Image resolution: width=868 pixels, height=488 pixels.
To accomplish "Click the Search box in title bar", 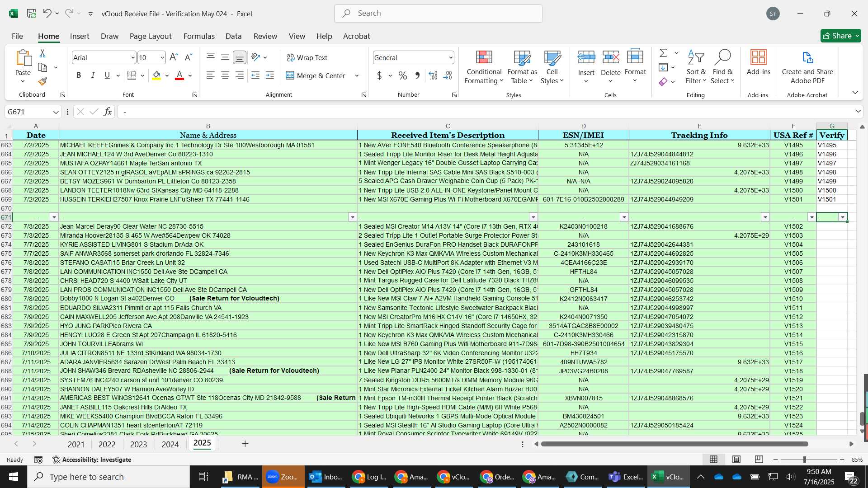I will pos(439,14).
